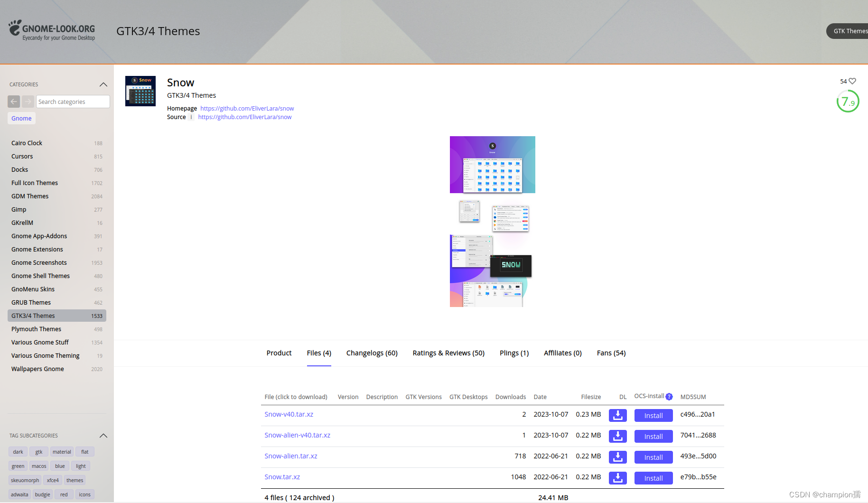
Task: Open the Affiliates (0) tab
Action: [x=563, y=353]
